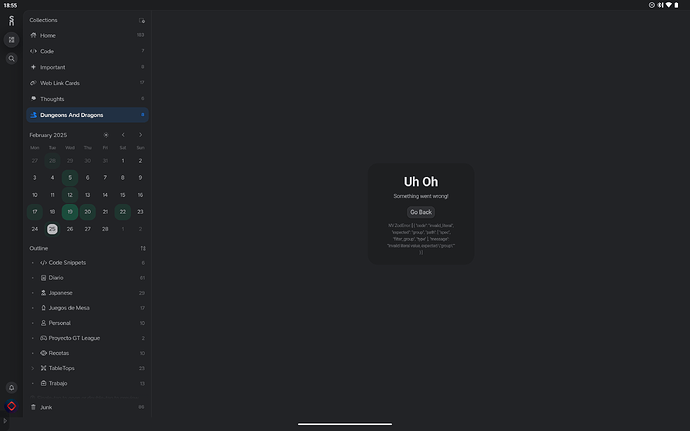The width and height of the screenshot is (690, 431).
Task: Toggle the Outline sort order icon
Action: point(143,248)
